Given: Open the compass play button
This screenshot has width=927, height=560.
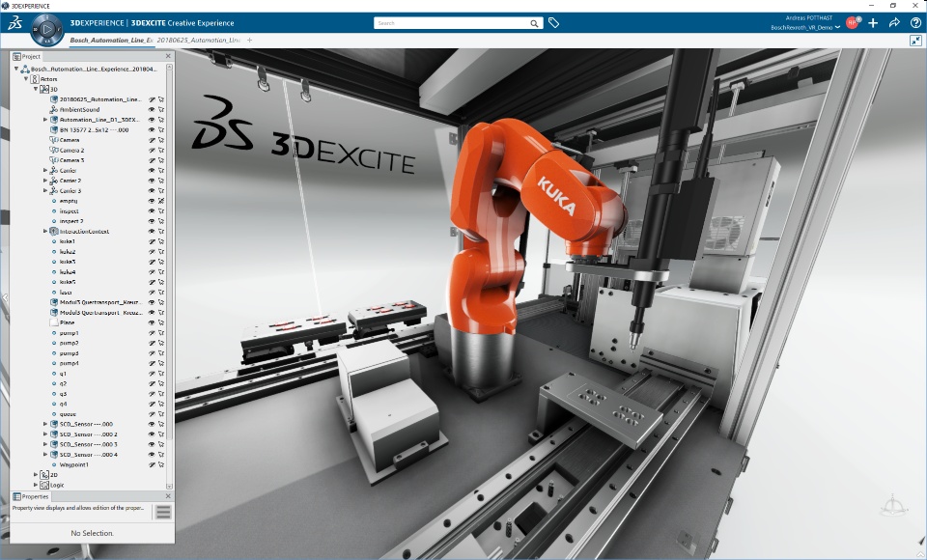Looking at the screenshot, I should coord(47,28).
